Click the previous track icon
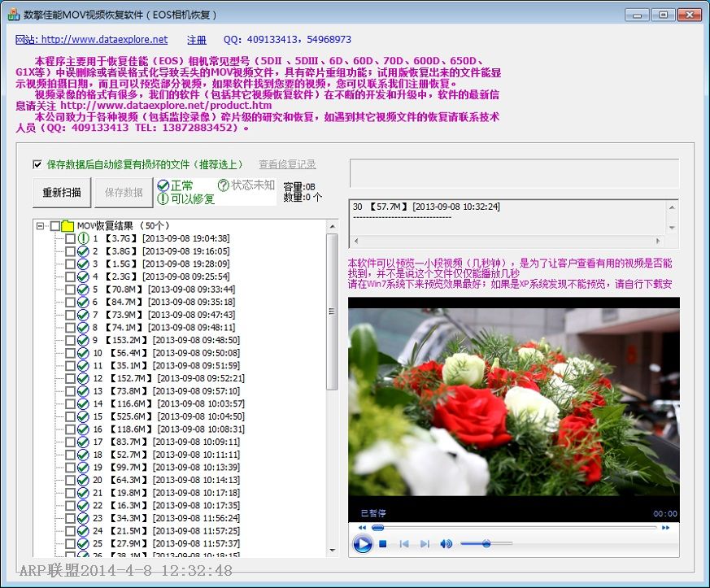 click(403, 544)
